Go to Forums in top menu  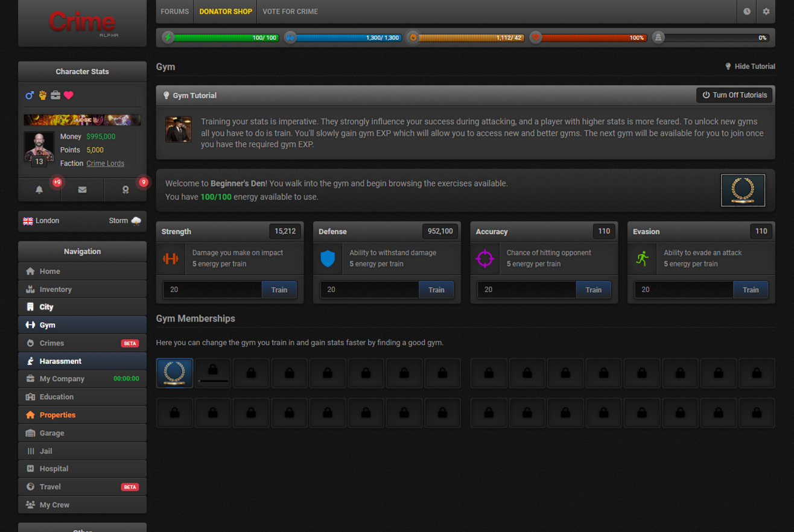click(x=175, y=11)
